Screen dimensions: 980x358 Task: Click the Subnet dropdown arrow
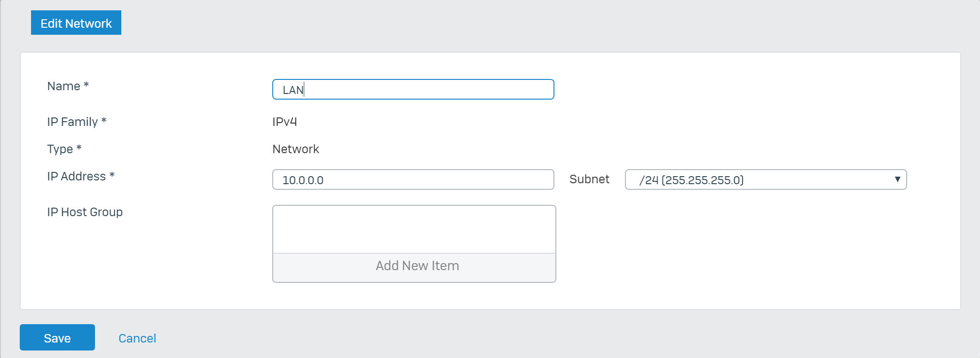click(x=897, y=179)
